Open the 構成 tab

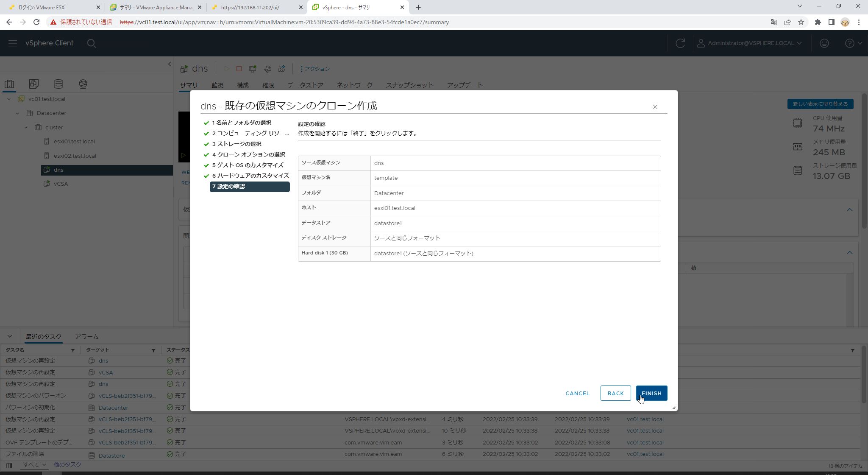click(x=242, y=85)
